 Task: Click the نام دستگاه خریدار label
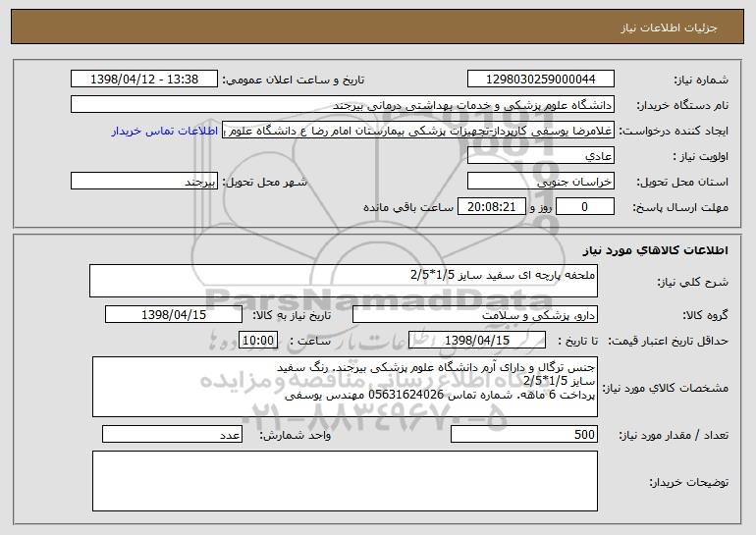pos(682,105)
